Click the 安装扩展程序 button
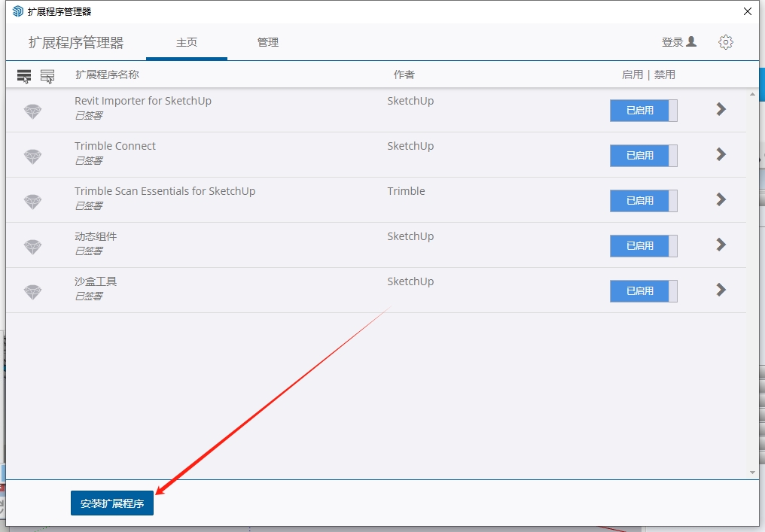 (x=112, y=503)
